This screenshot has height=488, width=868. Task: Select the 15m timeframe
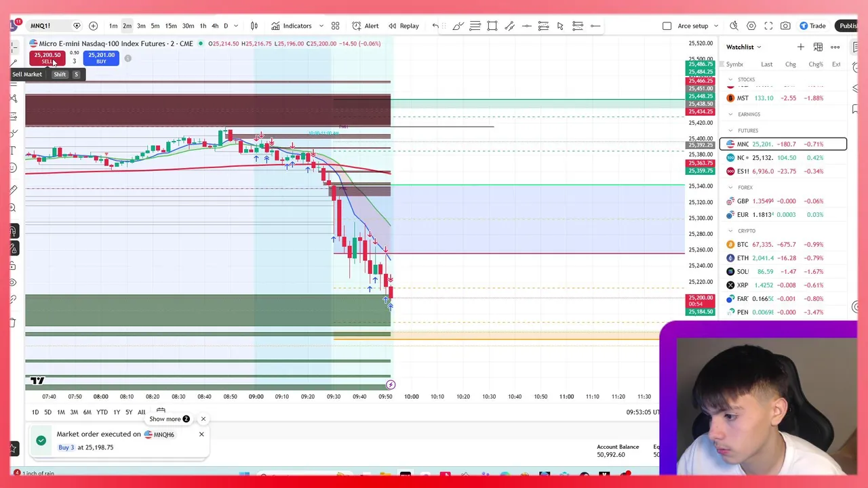click(171, 26)
